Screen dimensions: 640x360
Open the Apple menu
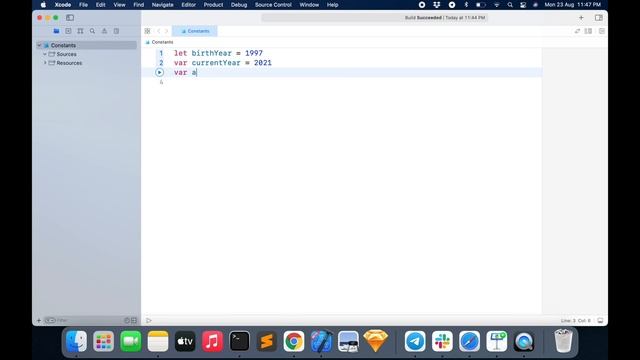click(43, 5)
